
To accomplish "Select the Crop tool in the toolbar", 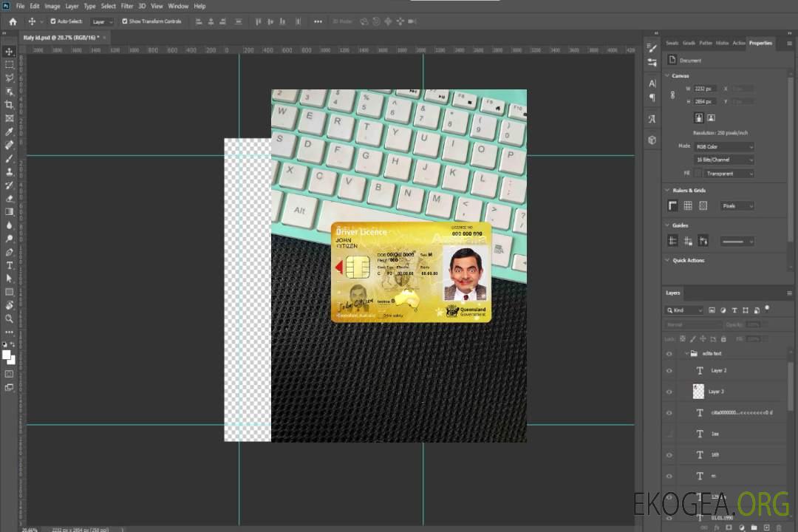I will tap(10, 105).
